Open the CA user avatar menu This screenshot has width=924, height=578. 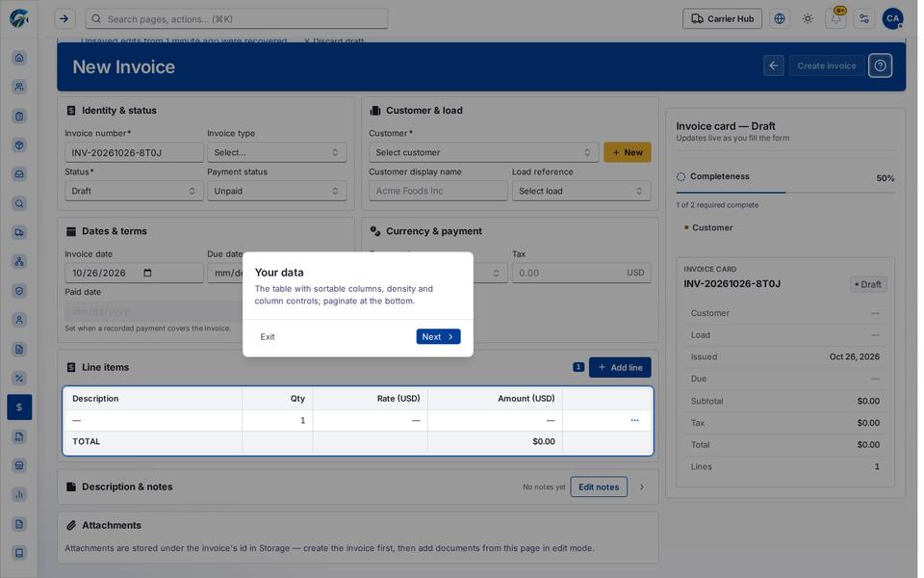[893, 19]
